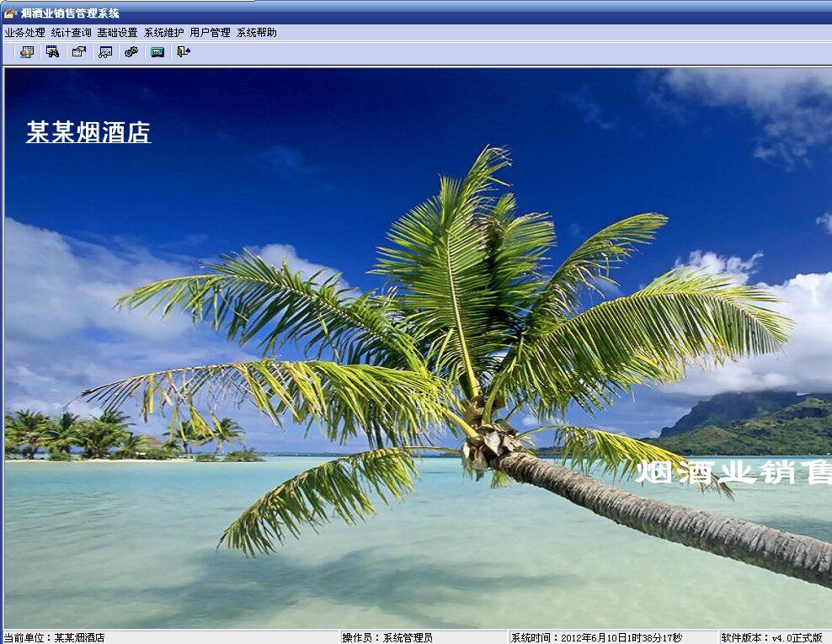
Task: Click the 操作员：系统管理员 status field
Action: click(390, 636)
